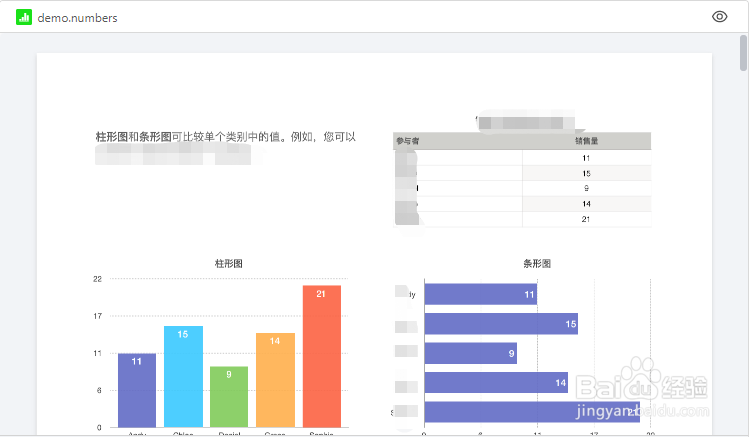Toggle the eye preview icon
The height and width of the screenshot is (437, 750).
719,16
